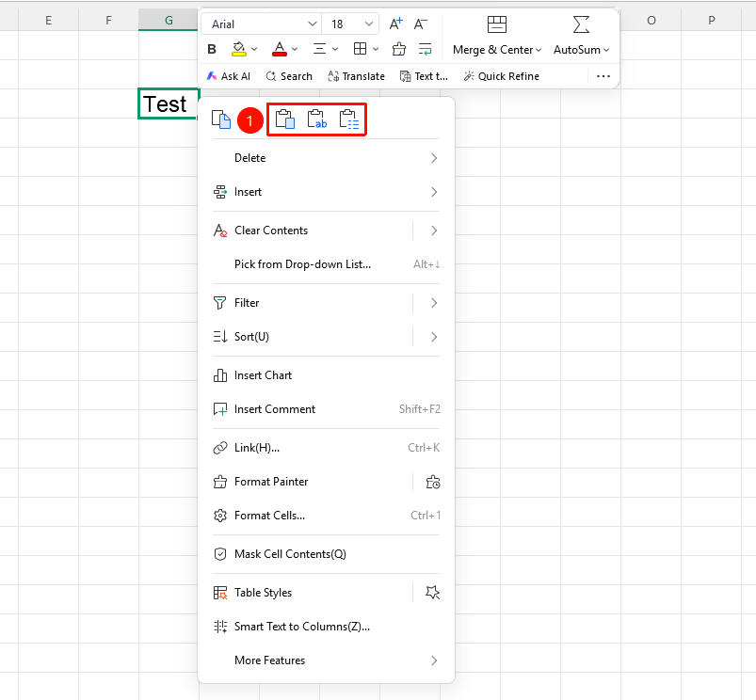Choose Mask Cell Contents(Q)
This screenshot has height=700, width=756.
tap(327, 554)
